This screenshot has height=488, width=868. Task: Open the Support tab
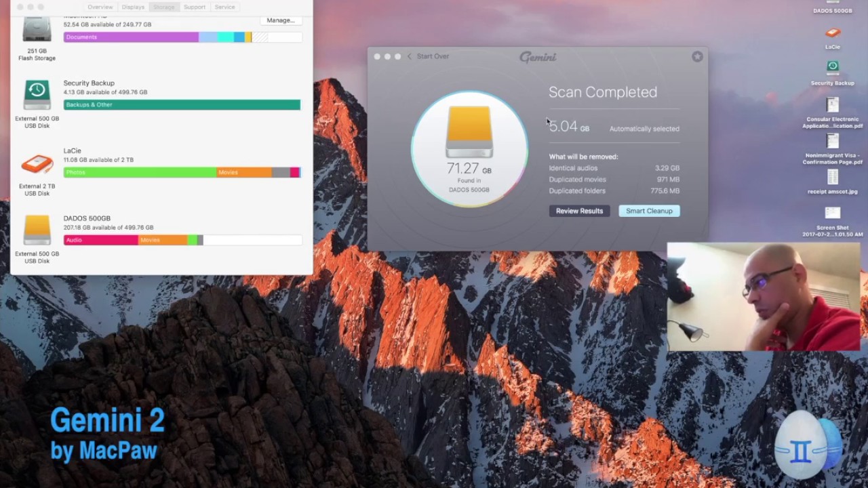click(x=194, y=7)
